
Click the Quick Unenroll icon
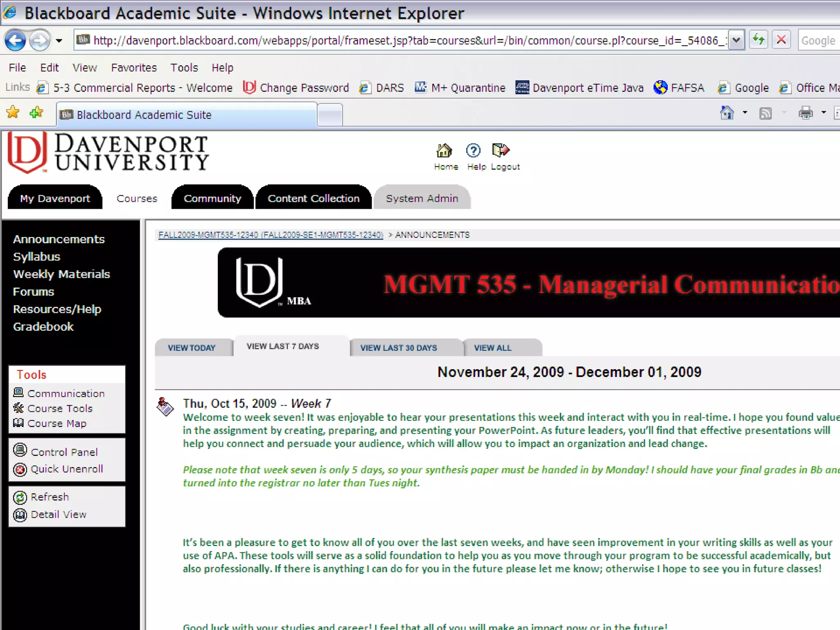(20, 469)
